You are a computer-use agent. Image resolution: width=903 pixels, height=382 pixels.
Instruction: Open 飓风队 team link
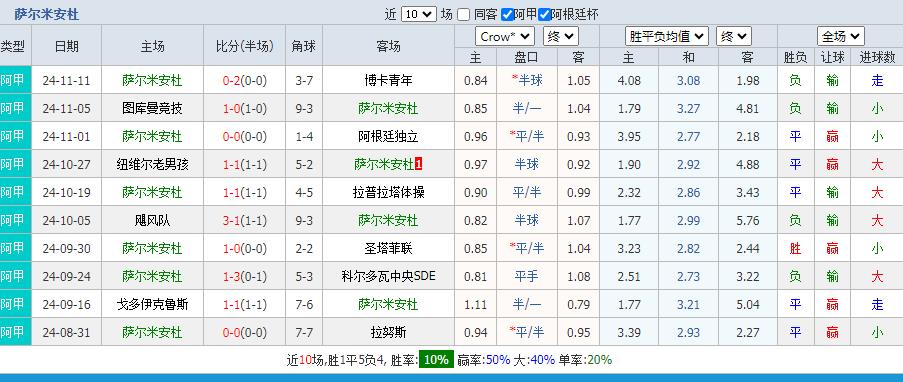pyautogui.click(x=152, y=221)
